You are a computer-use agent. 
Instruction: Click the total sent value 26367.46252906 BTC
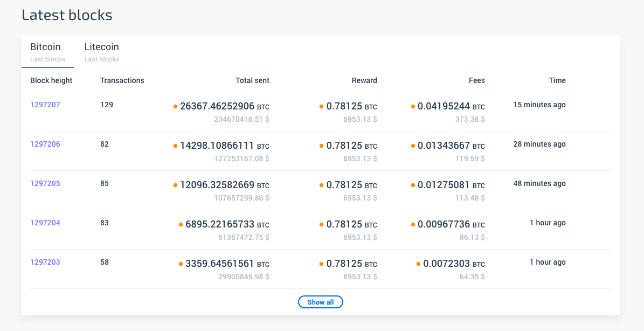(225, 106)
